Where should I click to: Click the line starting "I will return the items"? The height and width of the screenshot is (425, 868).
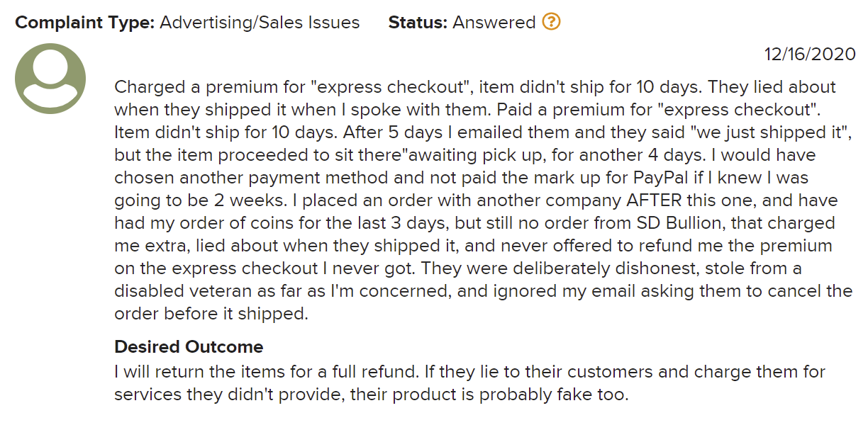470,372
